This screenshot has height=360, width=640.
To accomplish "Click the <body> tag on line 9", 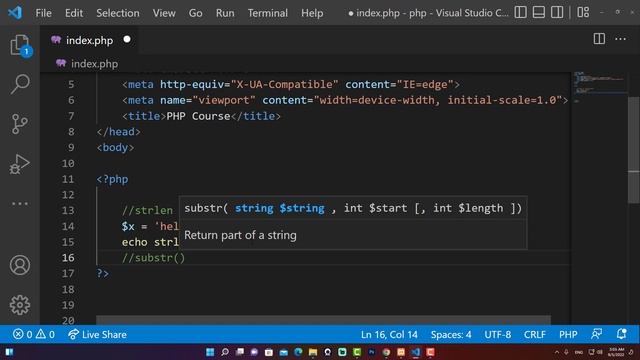I will click(115, 147).
